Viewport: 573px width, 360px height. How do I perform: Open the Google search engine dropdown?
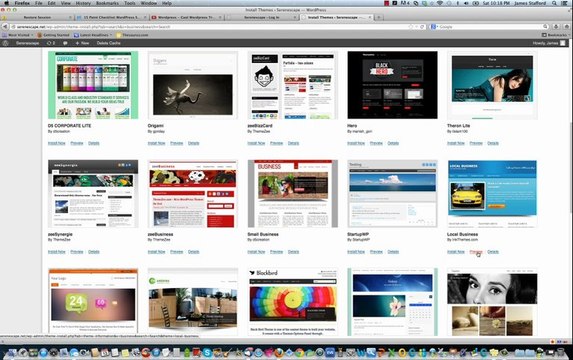tap(434, 27)
